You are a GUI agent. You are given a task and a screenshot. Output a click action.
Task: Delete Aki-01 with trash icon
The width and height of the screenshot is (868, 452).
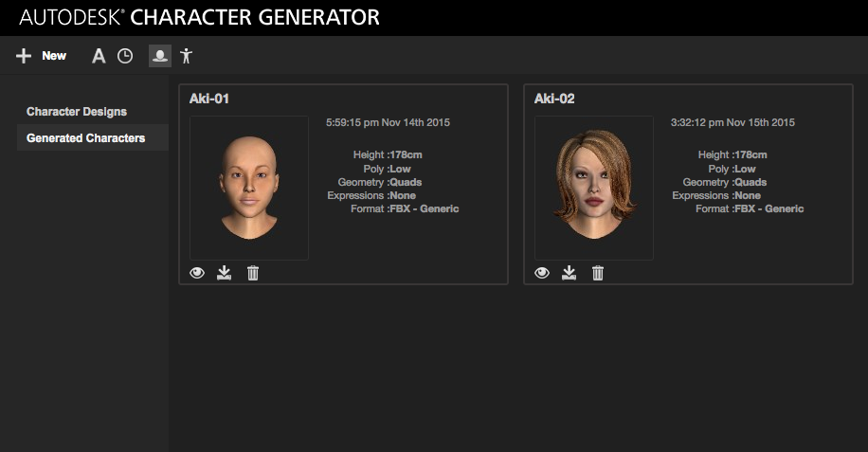[253, 273]
